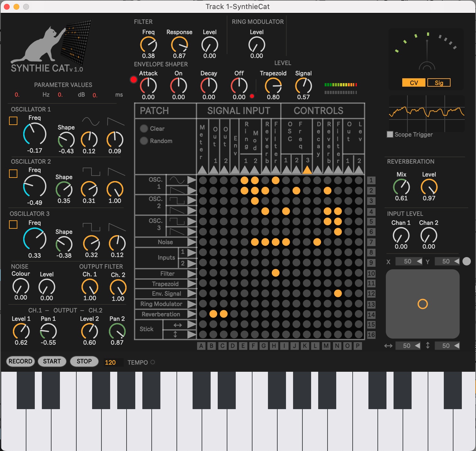The height and width of the screenshot is (451, 476).
Task: Enable the Oscillator 1 checkbox
Action: tap(13, 121)
